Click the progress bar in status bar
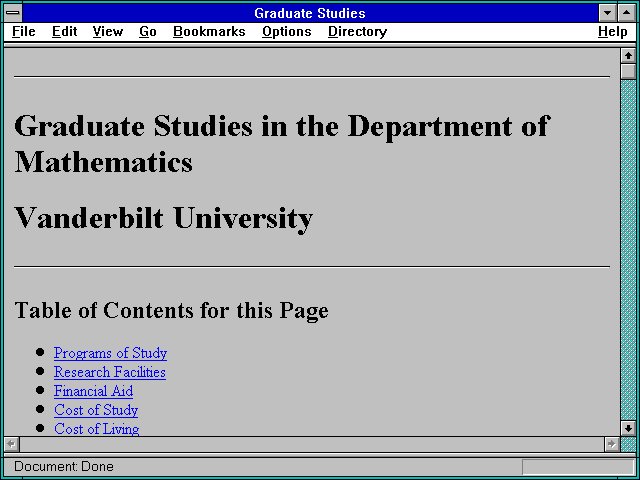Screen dimensions: 640x480 point(578,467)
